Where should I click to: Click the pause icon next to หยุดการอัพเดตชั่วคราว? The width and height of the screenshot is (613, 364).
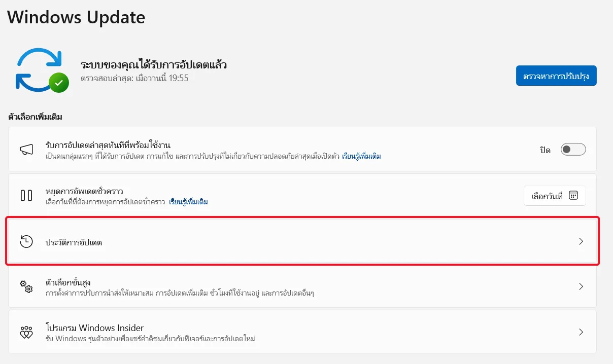coord(26,195)
